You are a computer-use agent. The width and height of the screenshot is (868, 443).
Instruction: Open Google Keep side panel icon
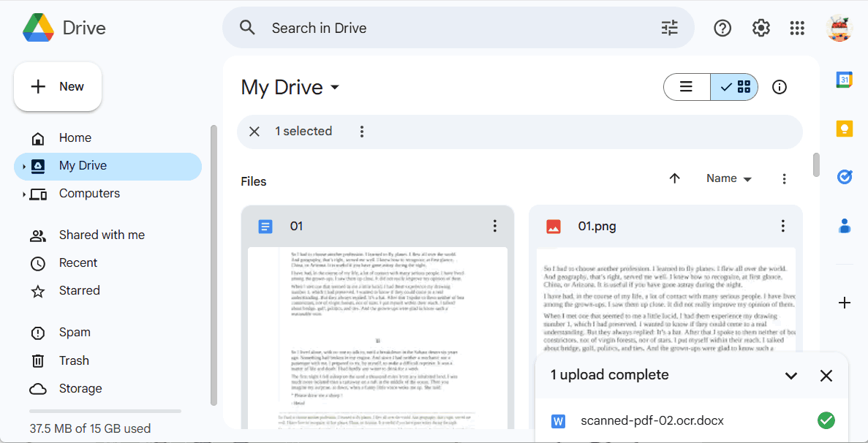pos(845,129)
